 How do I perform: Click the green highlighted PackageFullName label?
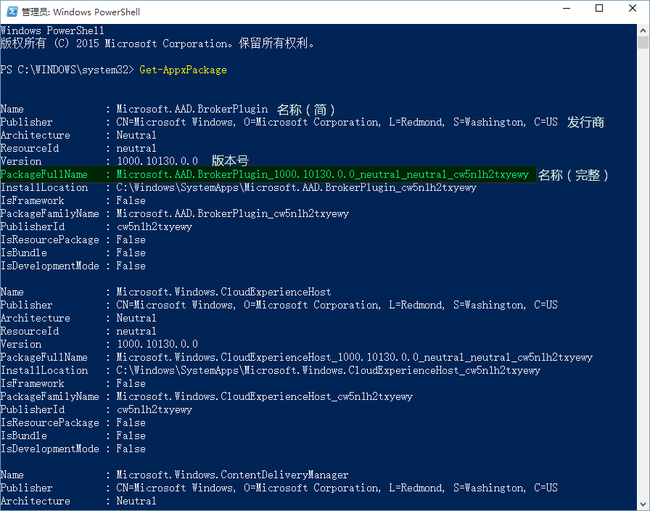coord(44,174)
